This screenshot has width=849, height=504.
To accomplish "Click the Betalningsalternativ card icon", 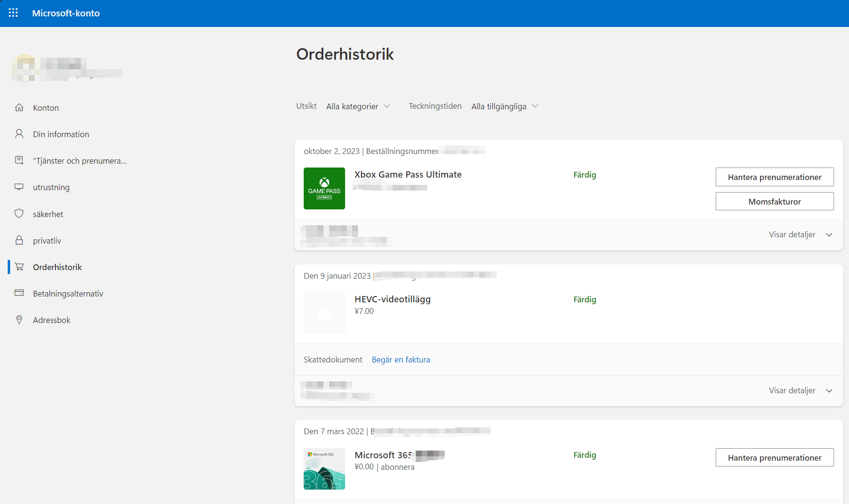I will pyautogui.click(x=19, y=293).
